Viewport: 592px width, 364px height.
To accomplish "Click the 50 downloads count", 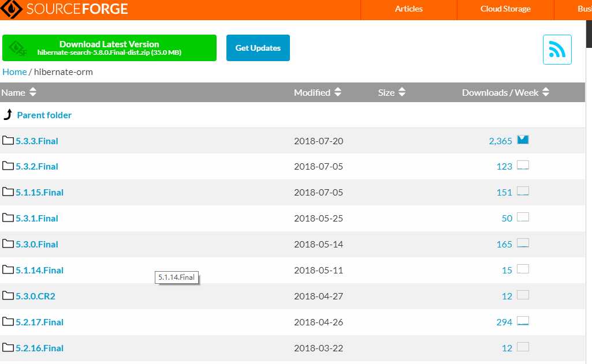I will [507, 219].
